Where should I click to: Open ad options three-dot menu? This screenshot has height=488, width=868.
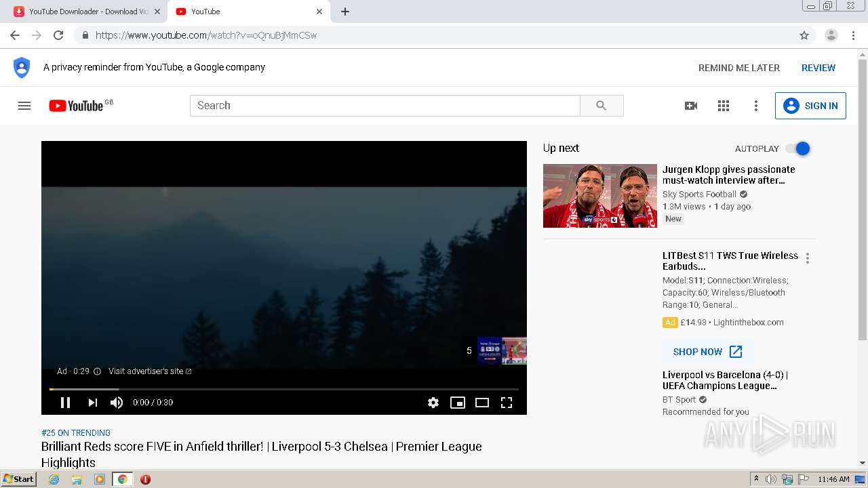tap(807, 258)
